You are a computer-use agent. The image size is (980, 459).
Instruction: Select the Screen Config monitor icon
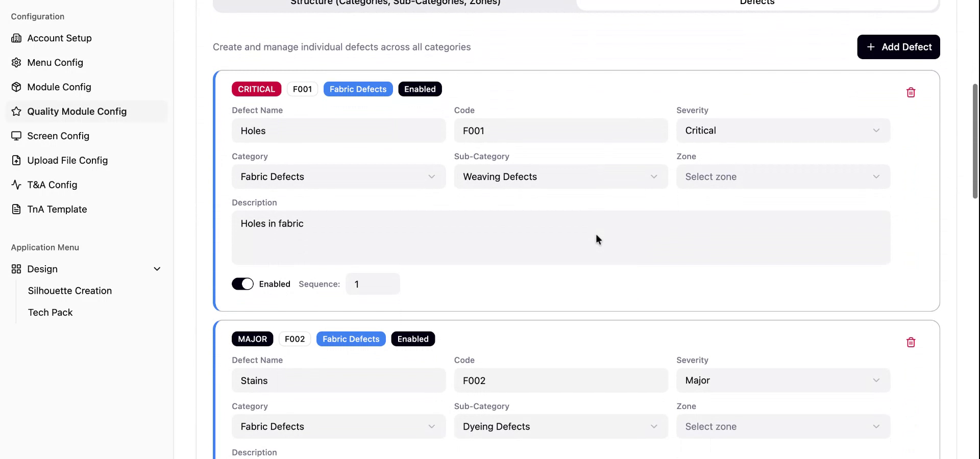tap(16, 136)
